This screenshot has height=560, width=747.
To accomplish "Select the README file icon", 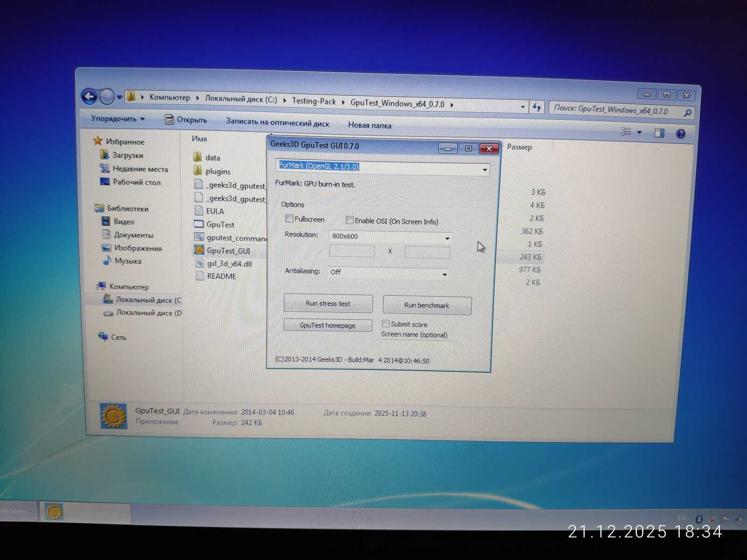I will pyautogui.click(x=200, y=276).
